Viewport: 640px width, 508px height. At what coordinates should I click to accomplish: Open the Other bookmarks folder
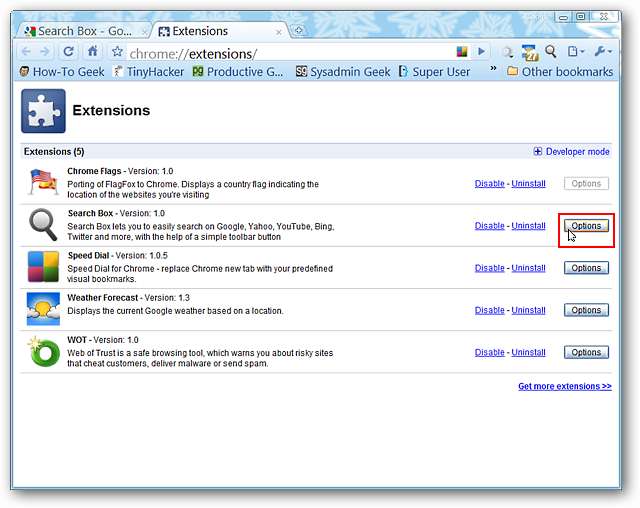[x=559, y=72]
